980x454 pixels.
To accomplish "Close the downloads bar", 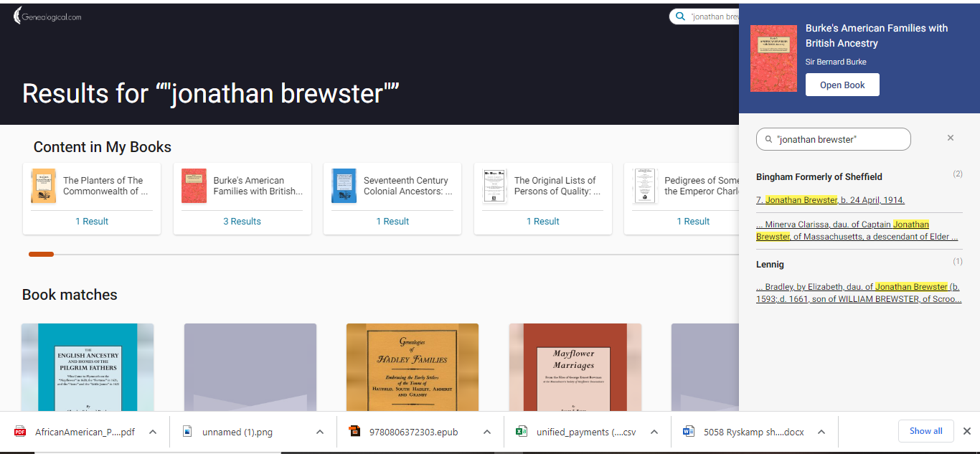I will tap(966, 431).
